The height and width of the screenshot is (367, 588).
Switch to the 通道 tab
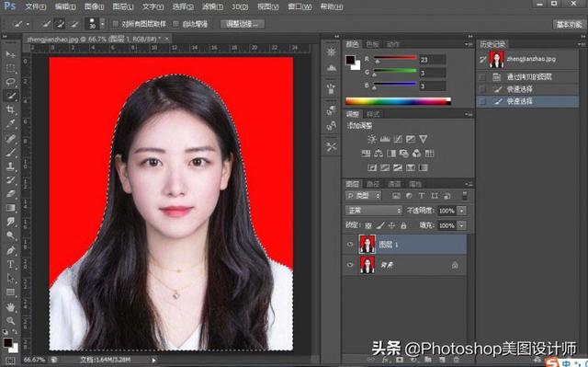click(394, 184)
